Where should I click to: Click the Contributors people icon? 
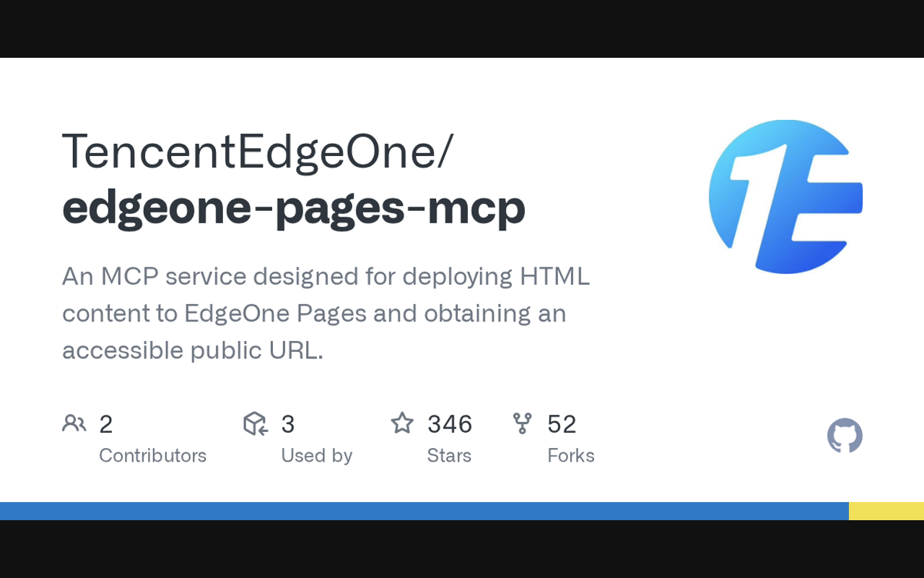(74, 423)
